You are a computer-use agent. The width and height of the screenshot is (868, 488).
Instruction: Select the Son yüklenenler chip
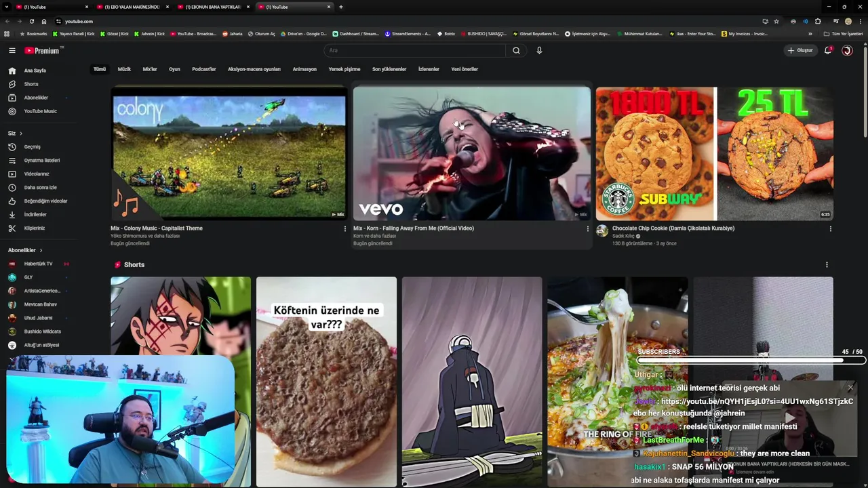coord(389,69)
